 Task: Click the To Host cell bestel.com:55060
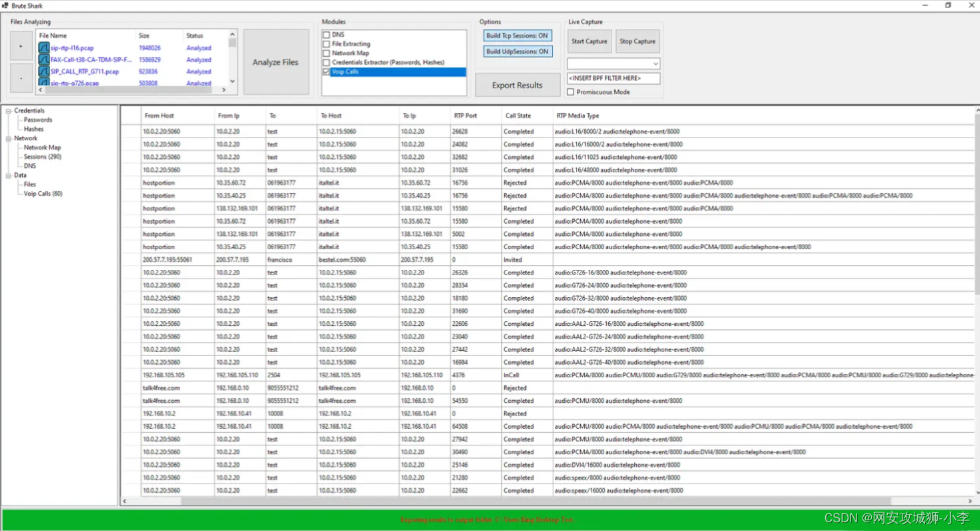pos(358,260)
